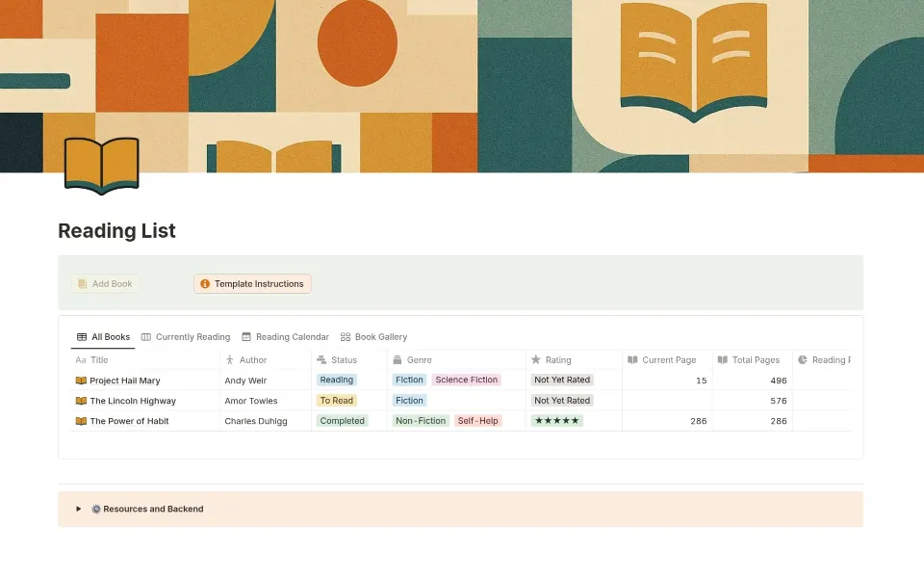Click the Self-Help genre tag
924x578 pixels.
pos(478,421)
